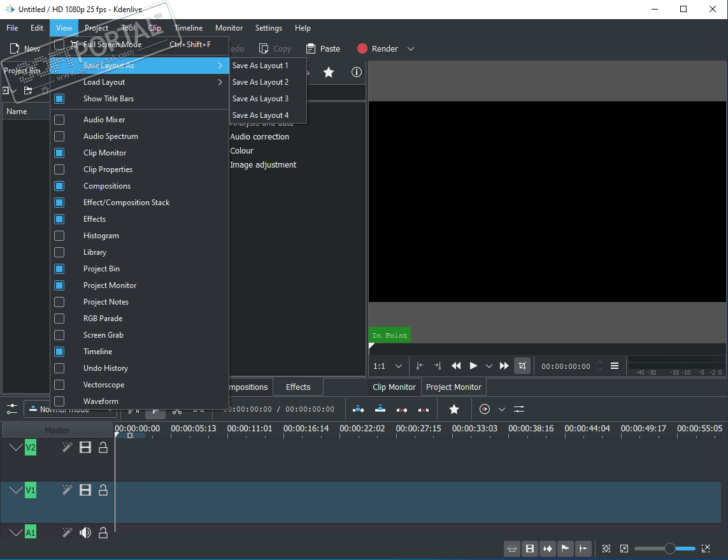Collapse track A1 chevron
Viewport: 728px width, 560px height.
point(16,533)
